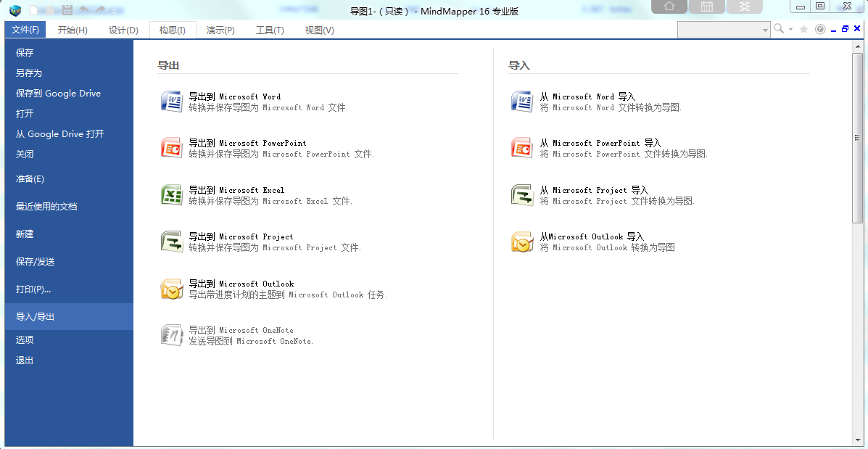Screen dimensions: 868x449
Task: Click the Import from Microsoft Project icon
Action: click(521, 195)
